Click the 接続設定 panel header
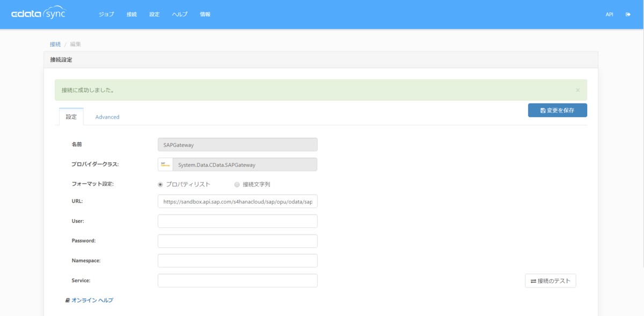Viewport: 644px width, 316px height. [321, 60]
